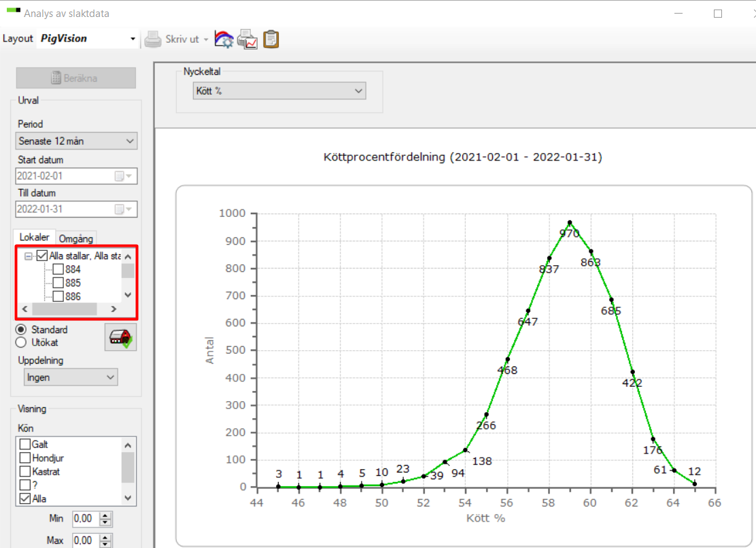Viewport: 756px width, 548px height.
Task: Click the data label 422 on chart
Action: [x=632, y=383]
